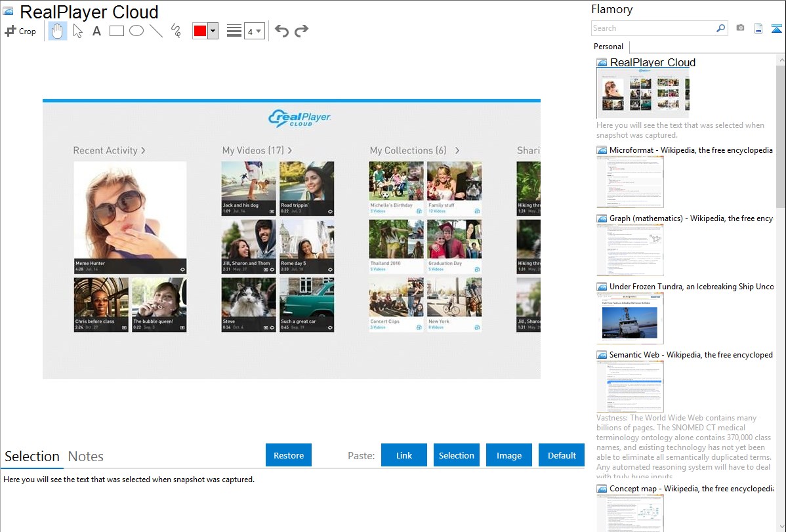This screenshot has width=786, height=532.
Task: Open RealPlayer Cloud snapshot title link
Action: tap(653, 63)
